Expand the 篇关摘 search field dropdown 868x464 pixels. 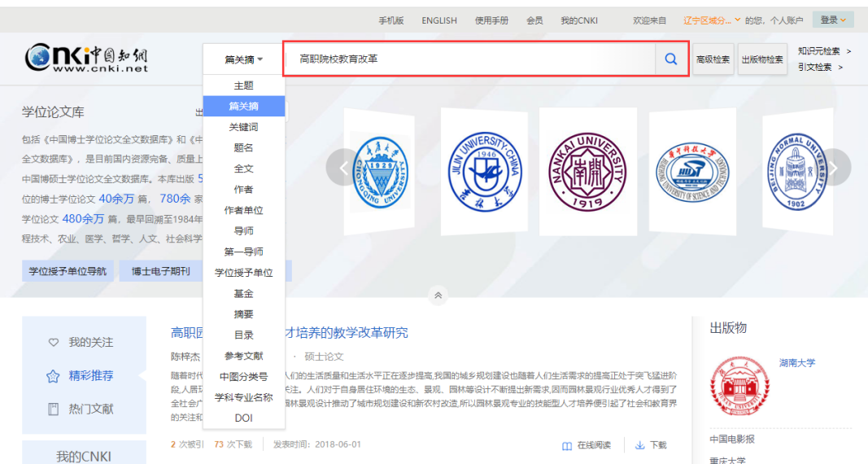(243, 59)
